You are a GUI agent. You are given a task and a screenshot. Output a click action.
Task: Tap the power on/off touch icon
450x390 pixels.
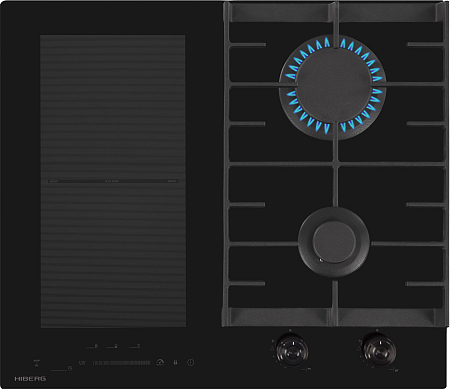[x=190, y=362]
